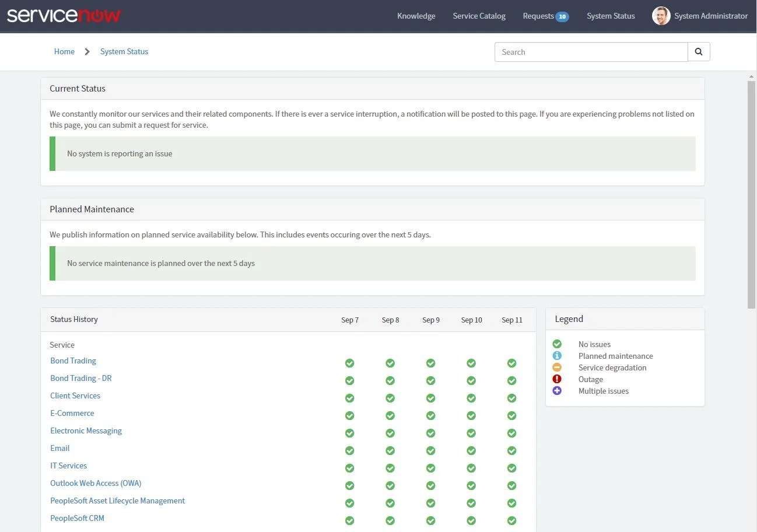Click the Outage icon in the Legend
The image size is (757, 532).
(x=557, y=379)
